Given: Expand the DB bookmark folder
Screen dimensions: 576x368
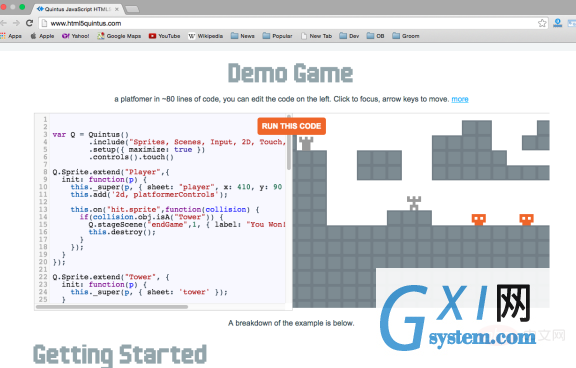Looking at the screenshot, I should 375,36.
